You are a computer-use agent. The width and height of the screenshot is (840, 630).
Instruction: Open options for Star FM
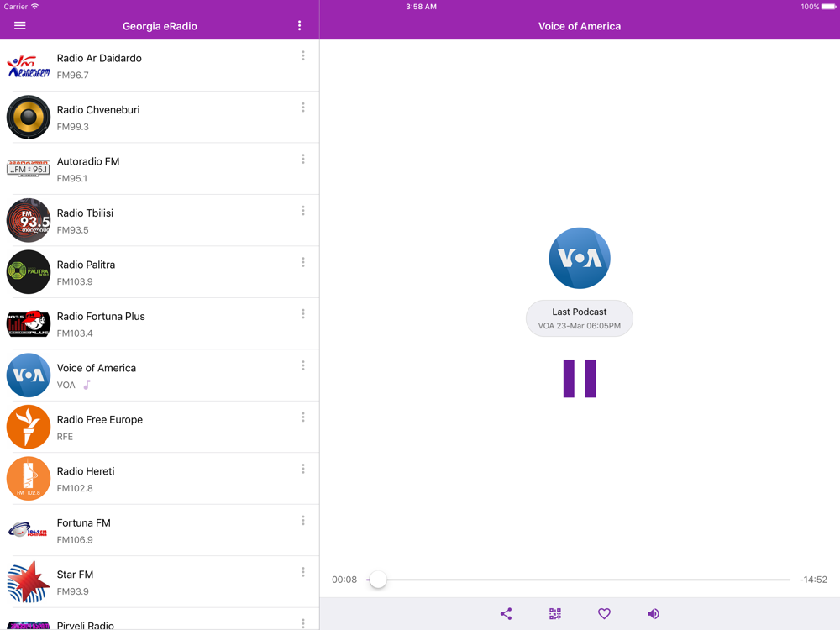click(x=303, y=572)
